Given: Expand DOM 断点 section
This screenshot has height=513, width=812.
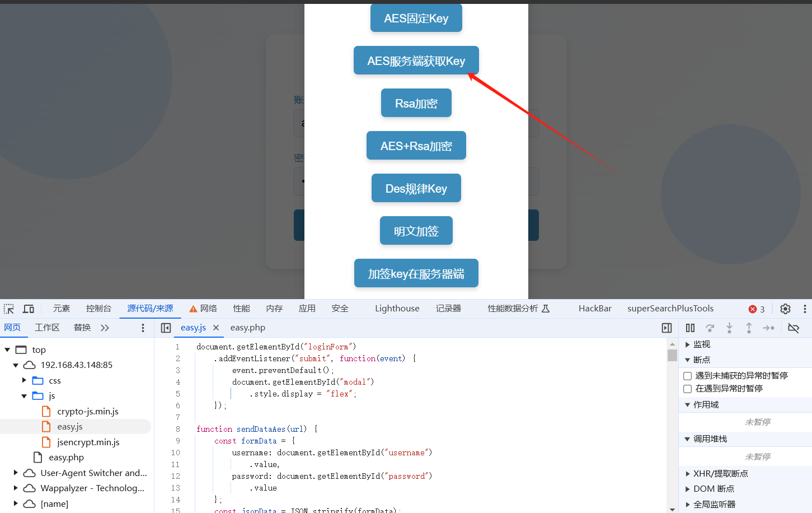Looking at the screenshot, I should pos(688,489).
